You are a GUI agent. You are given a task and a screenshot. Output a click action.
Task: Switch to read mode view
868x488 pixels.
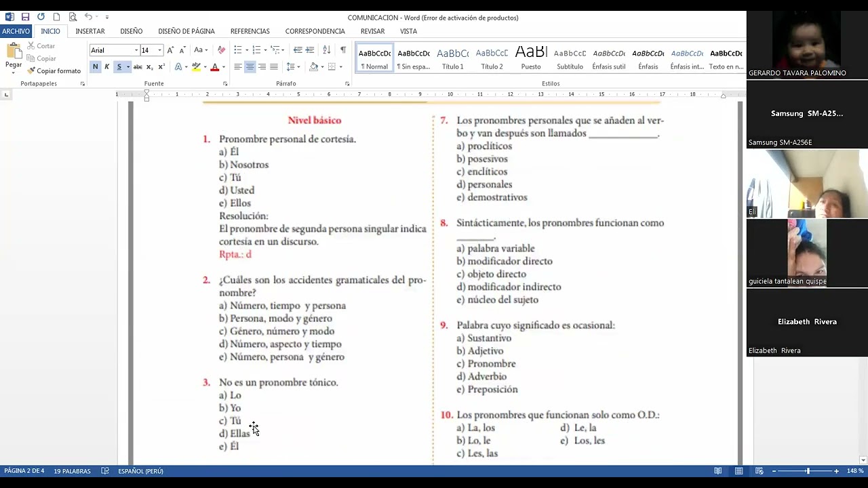click(x=717, y=471)
